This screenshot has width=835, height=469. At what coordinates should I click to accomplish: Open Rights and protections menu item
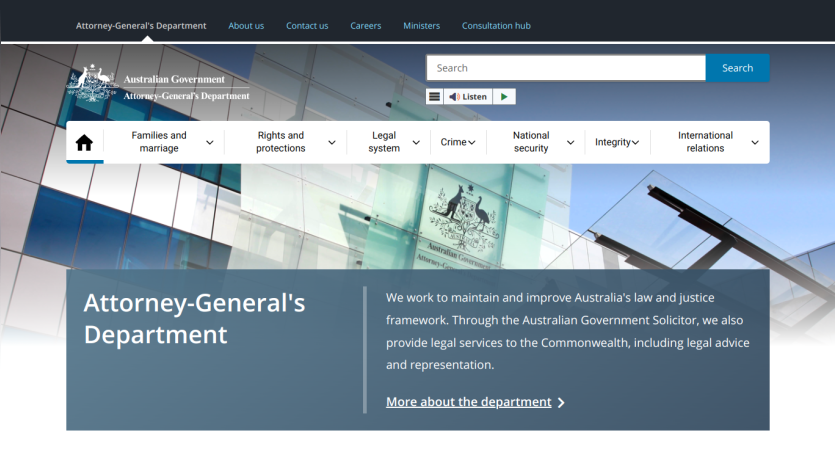click(x=281, y=142)
